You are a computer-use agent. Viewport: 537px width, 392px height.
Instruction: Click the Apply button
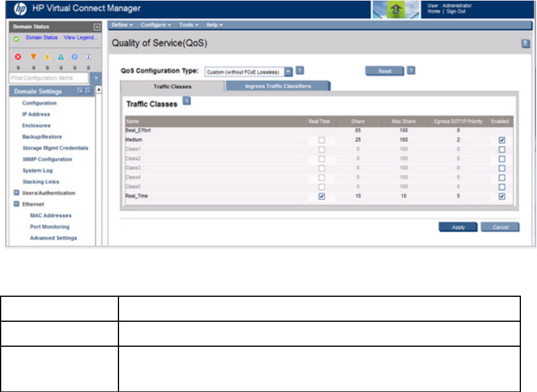(x=458, y=227)
